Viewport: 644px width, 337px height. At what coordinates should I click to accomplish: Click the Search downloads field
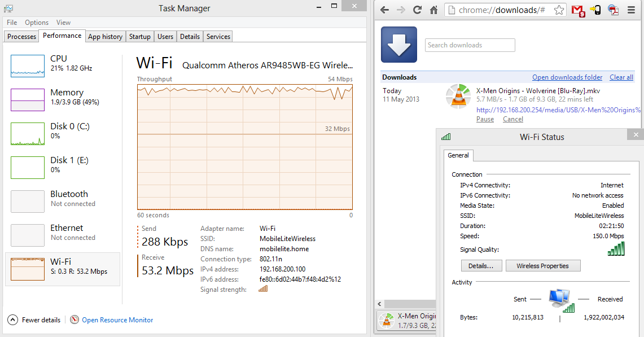(470, 45)
